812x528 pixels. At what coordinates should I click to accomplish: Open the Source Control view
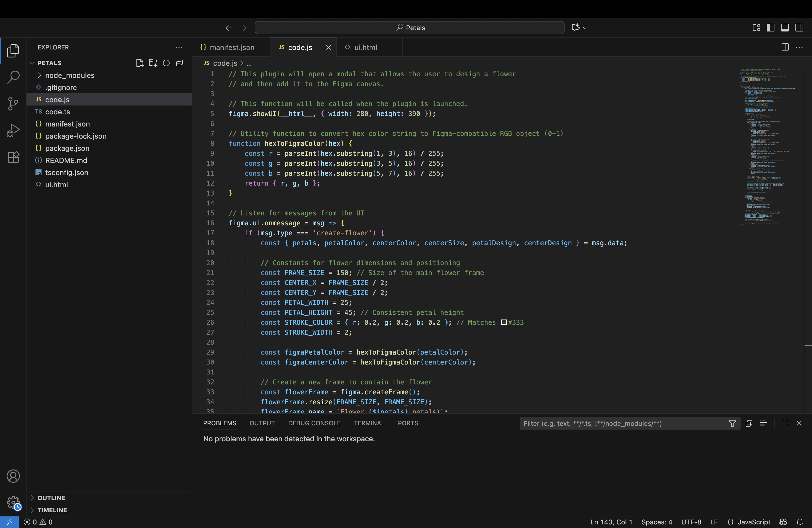pyautogui.click(x=13, y=104)
